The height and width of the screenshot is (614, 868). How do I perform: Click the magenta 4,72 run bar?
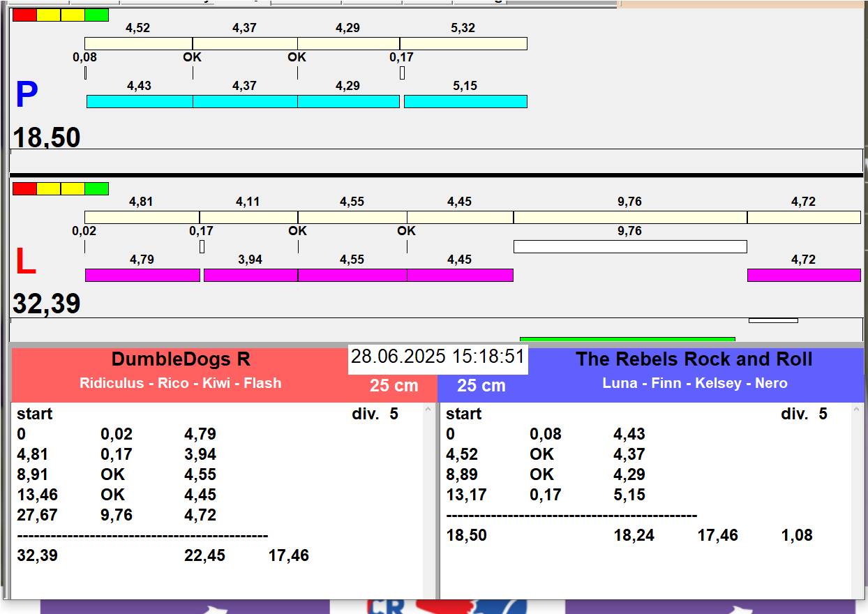click(x=804, y=276)
